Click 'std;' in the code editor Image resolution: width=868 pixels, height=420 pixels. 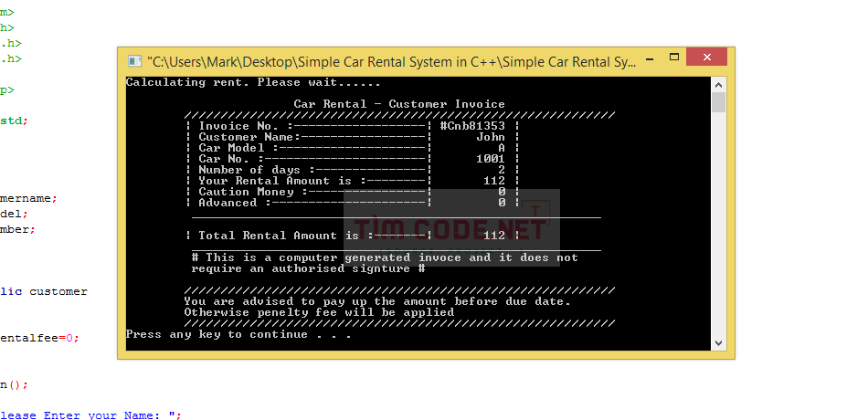tap(14, 121)
